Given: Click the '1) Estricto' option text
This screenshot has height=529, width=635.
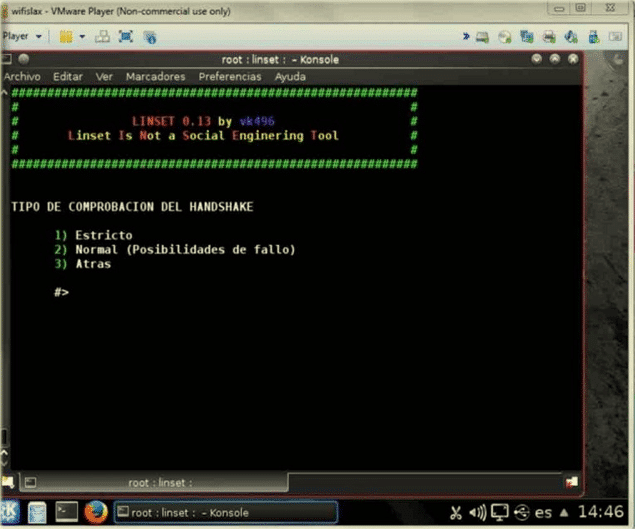Looking at the screenshot, I should (93, 235).
